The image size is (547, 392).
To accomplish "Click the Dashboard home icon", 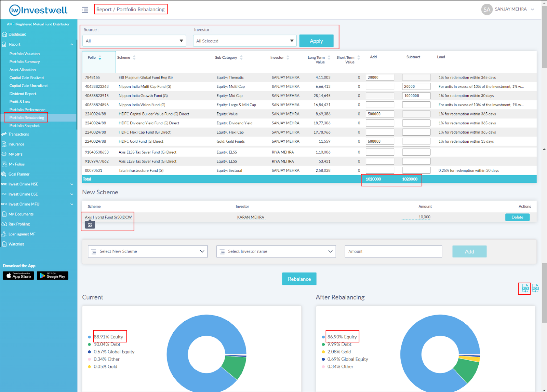I will 4,34.
